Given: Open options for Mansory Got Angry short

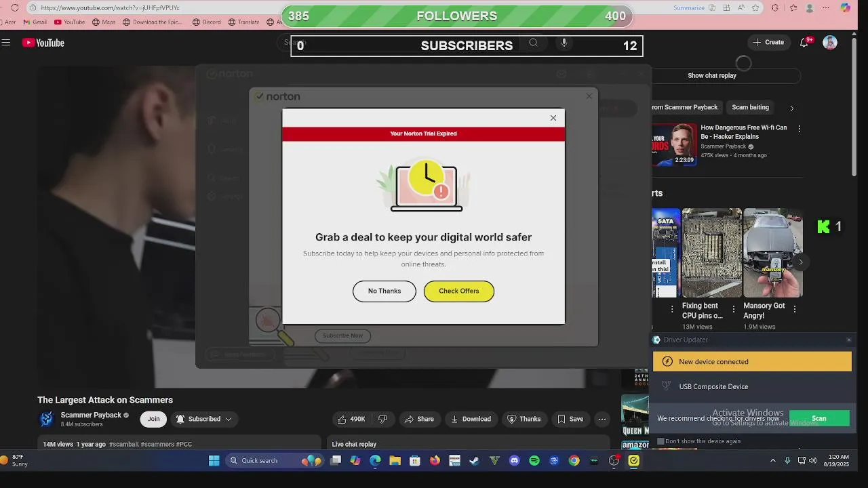Looking at the screenshot, I should click(794, 308).
